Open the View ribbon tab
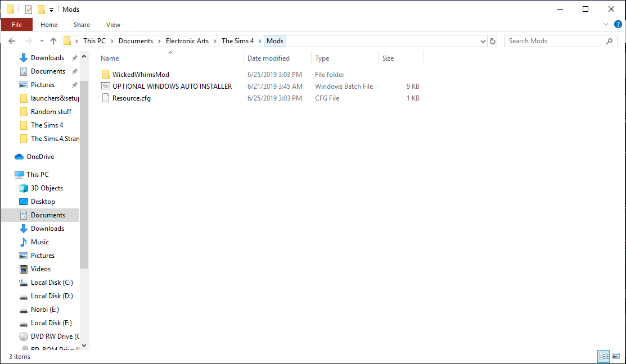626x364 pixels. (113, 25)
